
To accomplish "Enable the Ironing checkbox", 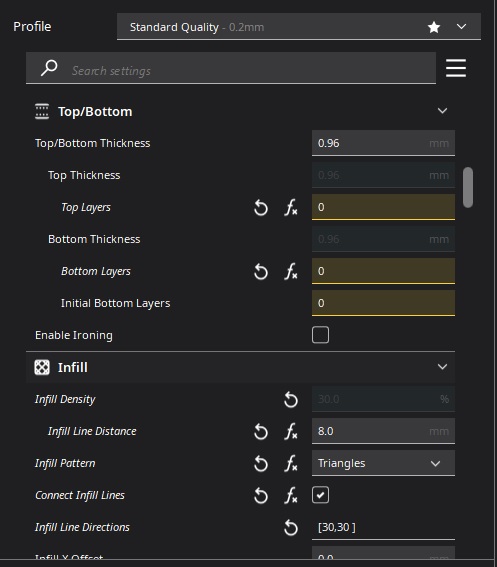I will click(x=320, y=335).
